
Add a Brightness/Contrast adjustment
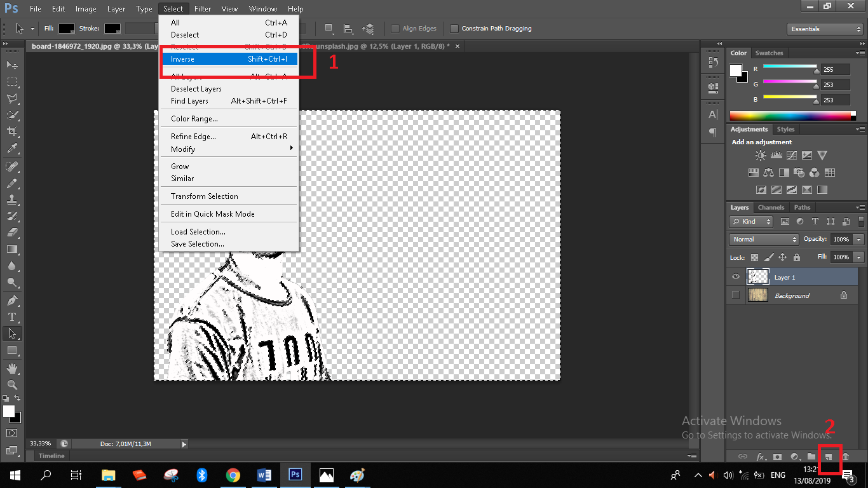coord(760,156)
